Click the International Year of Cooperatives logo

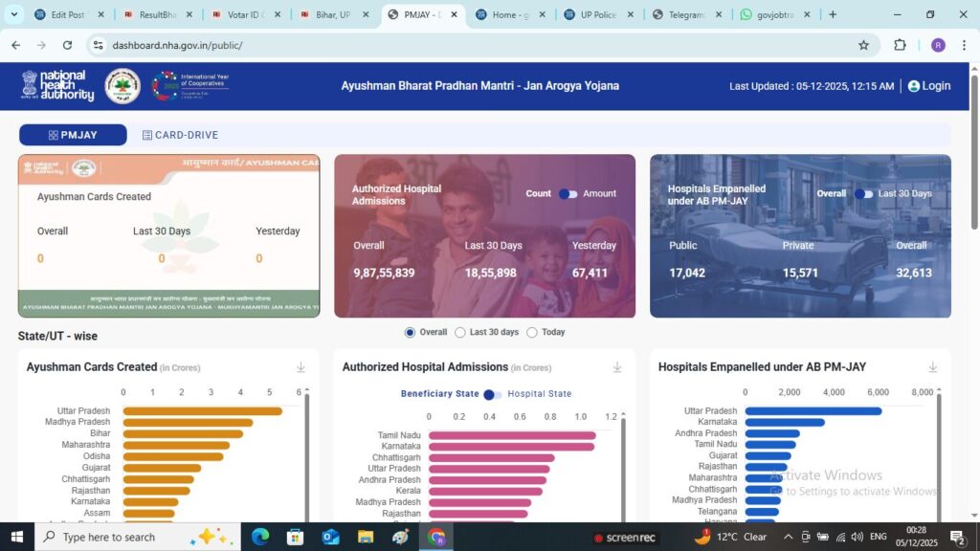tap(189, 86)
